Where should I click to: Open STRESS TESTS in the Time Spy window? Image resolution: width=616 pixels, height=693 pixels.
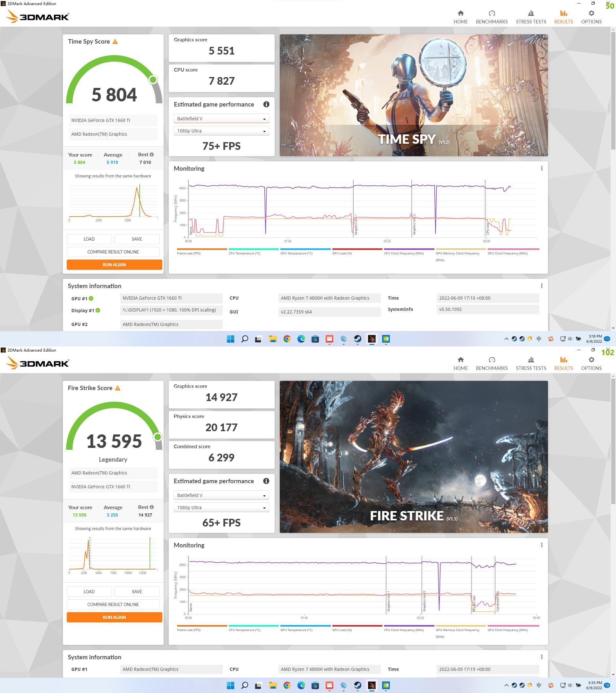pyautogui.click(x=531, y=17)
